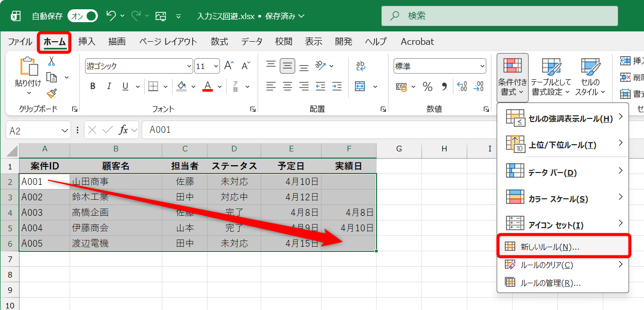Open the fill color dropdown arrow
Viewport: 644px width, 310px height.
[193, 85]
